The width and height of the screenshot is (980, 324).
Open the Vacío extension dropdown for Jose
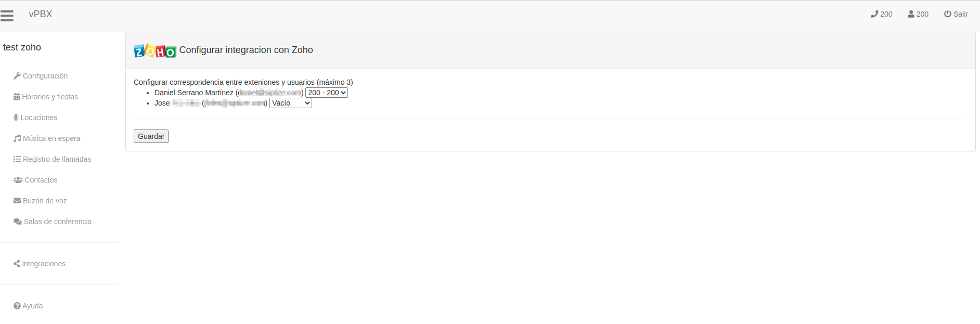pyautogui.click(x=291, y=103)
